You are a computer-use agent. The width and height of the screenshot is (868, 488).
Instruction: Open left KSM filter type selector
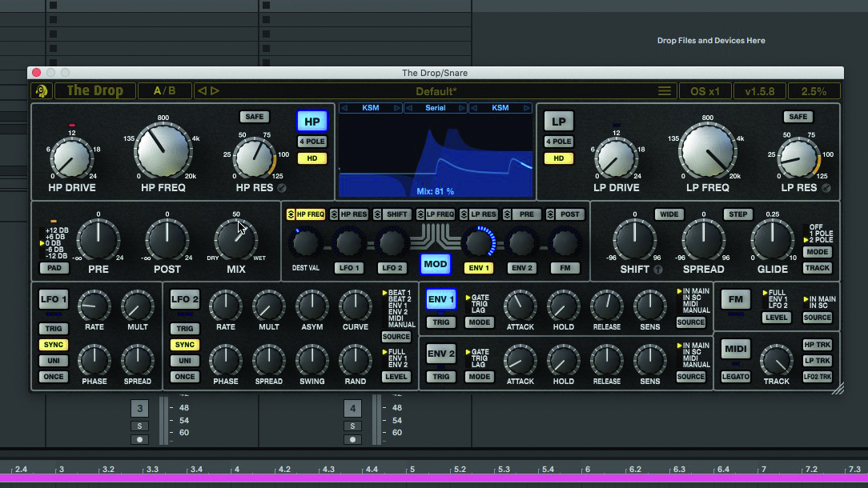tap(370, 108)
